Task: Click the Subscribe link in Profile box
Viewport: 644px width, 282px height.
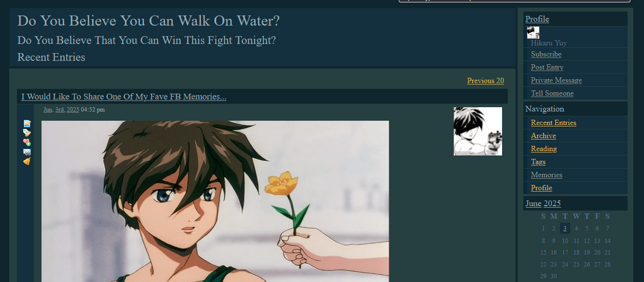Action: click(x=546, y=54)
